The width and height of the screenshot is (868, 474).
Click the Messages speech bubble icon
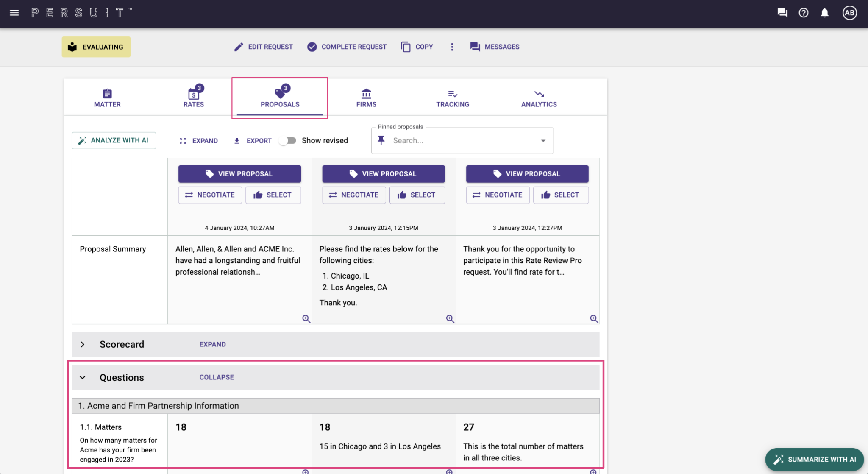(x=475, y=47)
